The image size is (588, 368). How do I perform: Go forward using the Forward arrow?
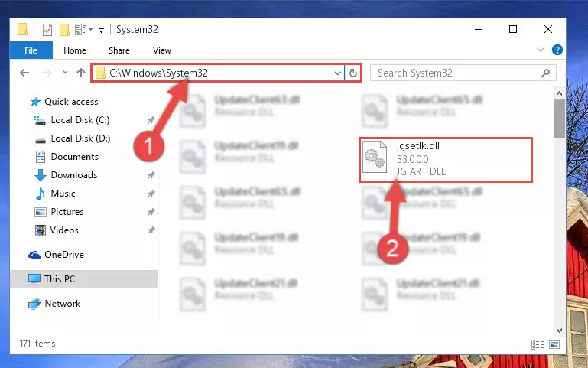[x=47, y=73]
